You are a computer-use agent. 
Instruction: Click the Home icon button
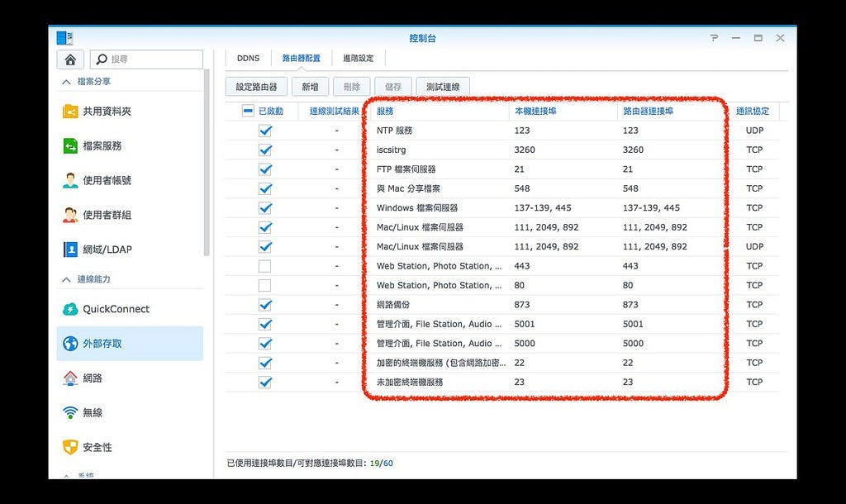[x=70, y=59]
